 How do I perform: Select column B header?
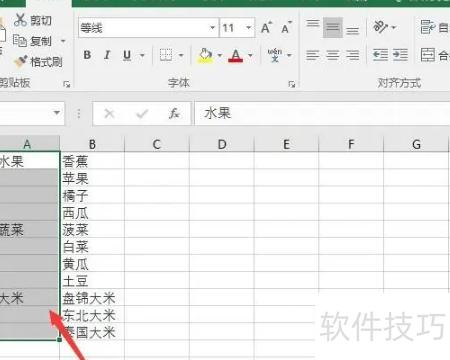click(x=92, y=144)
